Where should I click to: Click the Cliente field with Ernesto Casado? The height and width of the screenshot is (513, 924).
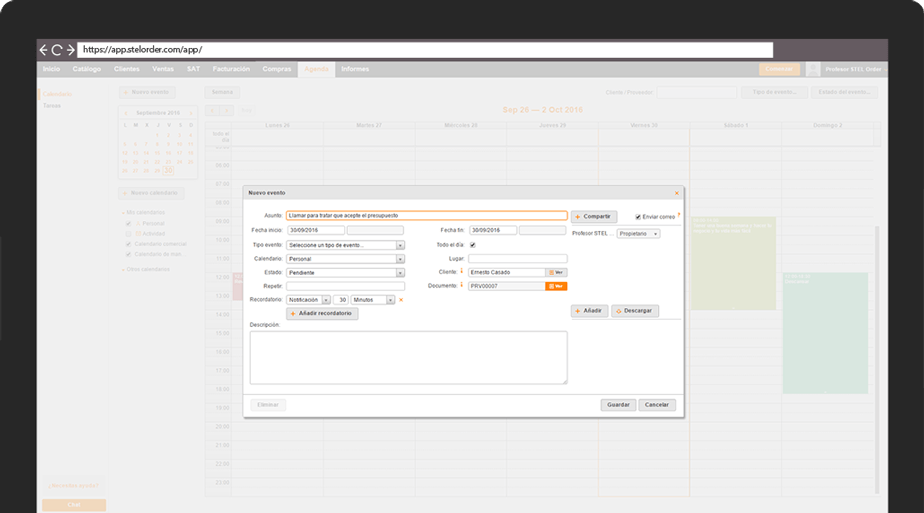[x=507, y=273]
